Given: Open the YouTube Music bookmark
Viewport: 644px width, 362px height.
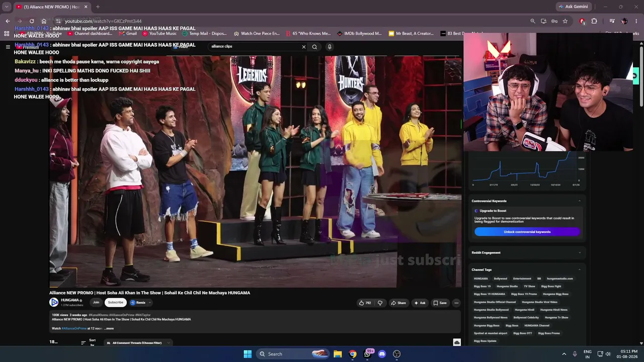Looking at the screenshot, I should [x=159, y=34].
